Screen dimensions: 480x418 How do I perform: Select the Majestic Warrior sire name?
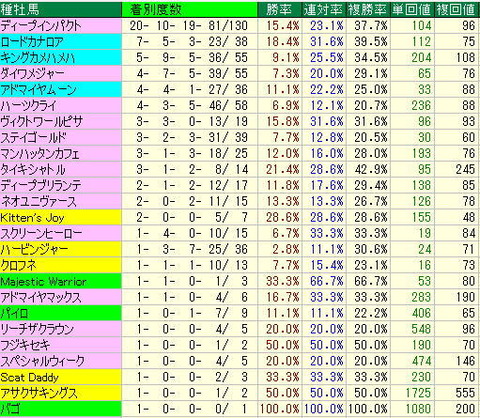(x=43, y=282)
